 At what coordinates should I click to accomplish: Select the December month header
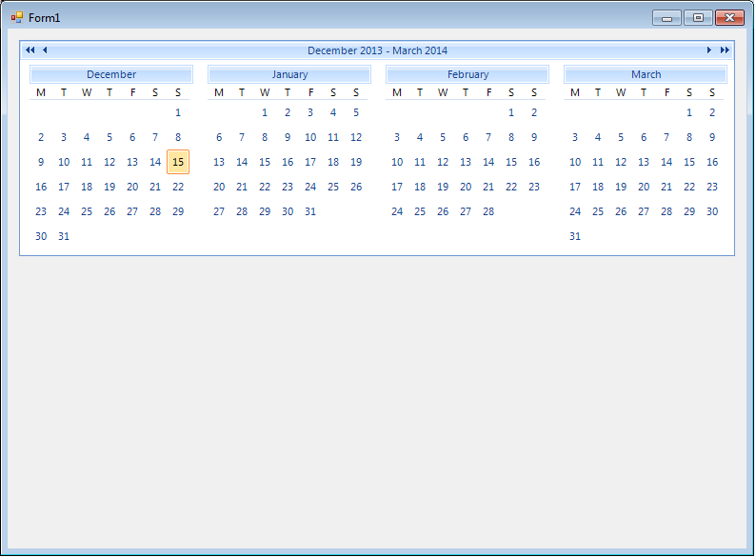tap(111, 74)
